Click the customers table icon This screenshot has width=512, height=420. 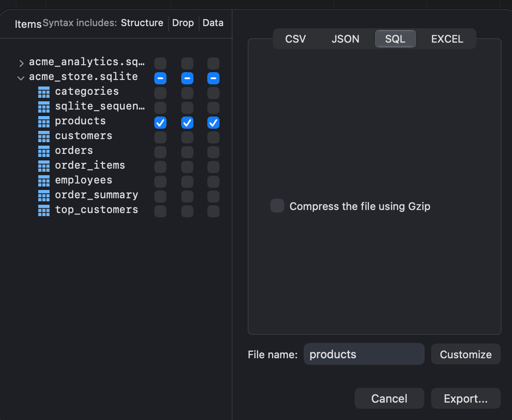[x=44, y=137]
